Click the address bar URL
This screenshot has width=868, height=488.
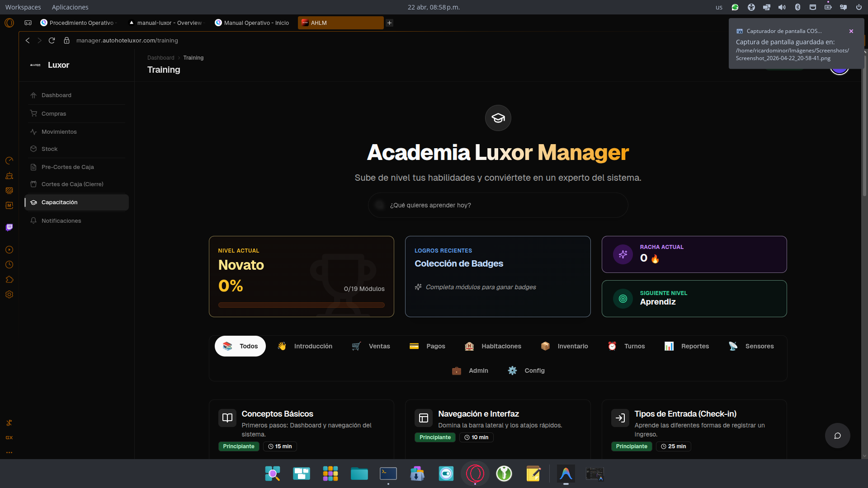127,41
